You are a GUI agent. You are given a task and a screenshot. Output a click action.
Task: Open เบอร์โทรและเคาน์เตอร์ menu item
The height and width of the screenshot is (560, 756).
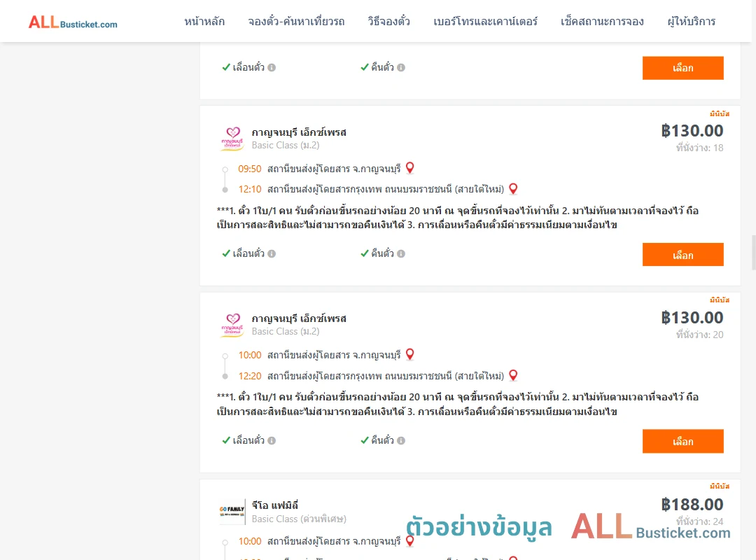click(x=485, y=22)
